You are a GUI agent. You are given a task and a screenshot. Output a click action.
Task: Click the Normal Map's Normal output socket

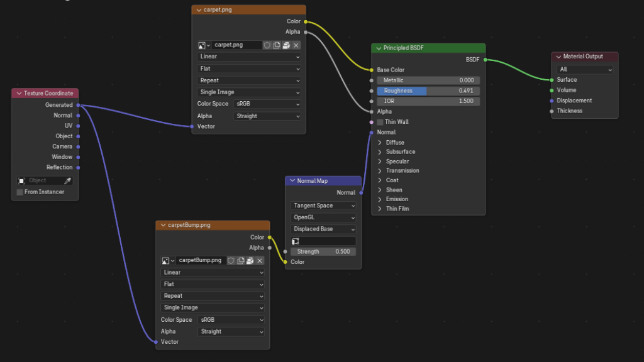point(361,192)
